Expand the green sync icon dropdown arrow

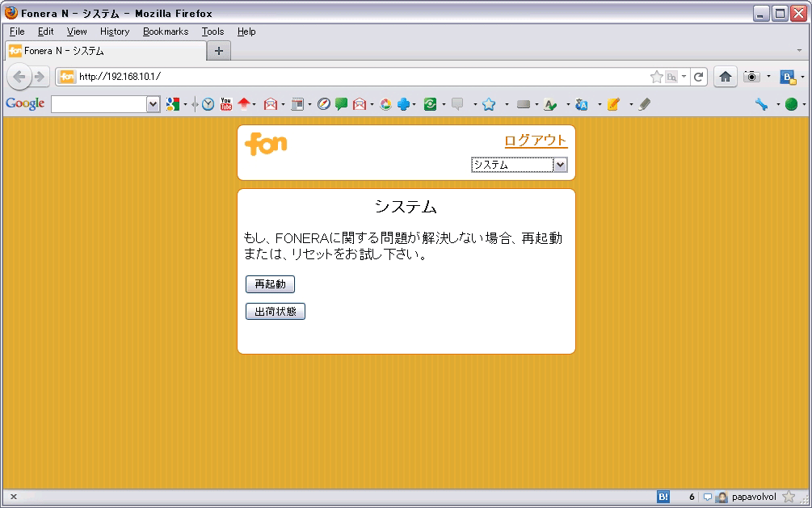click(x=444, y=104)
